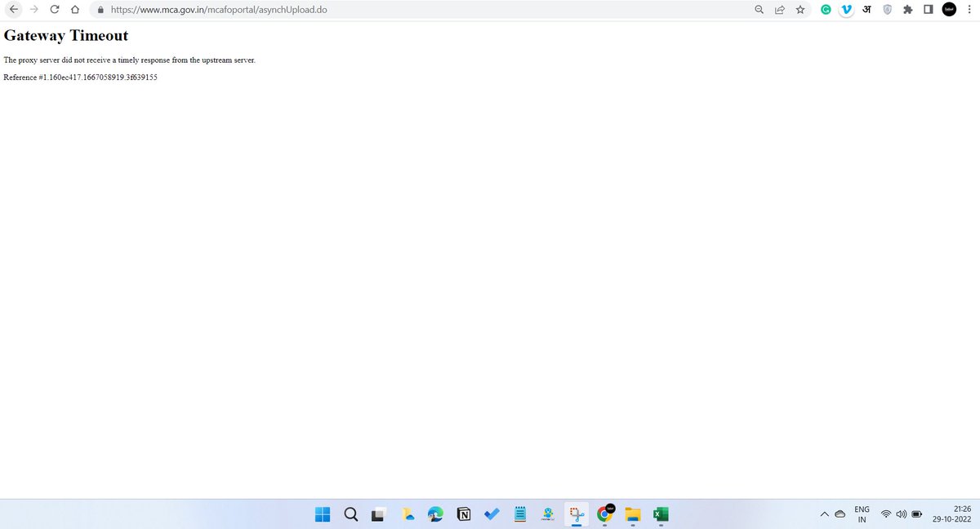Open the Chrome profile avatar
The width and height of the screenshot is (980, 529).
(x=949, y=10)
